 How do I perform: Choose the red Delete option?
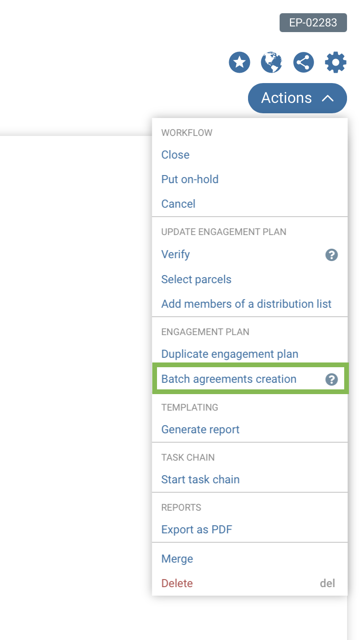pyautogui.click(x=177, y=583)
